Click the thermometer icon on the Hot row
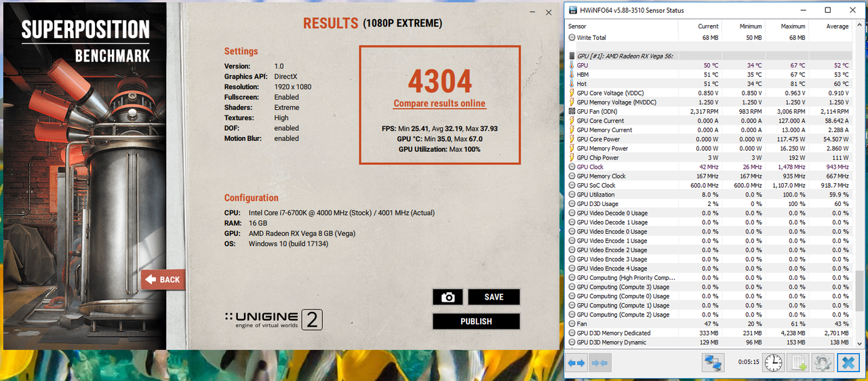Screen dimensions: 868x381 pos(572,83)
